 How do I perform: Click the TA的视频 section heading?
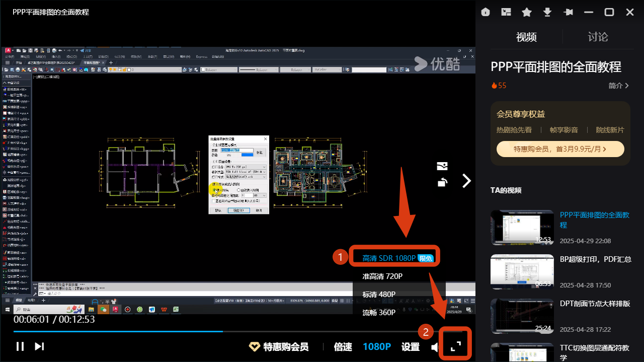(506, 190)
